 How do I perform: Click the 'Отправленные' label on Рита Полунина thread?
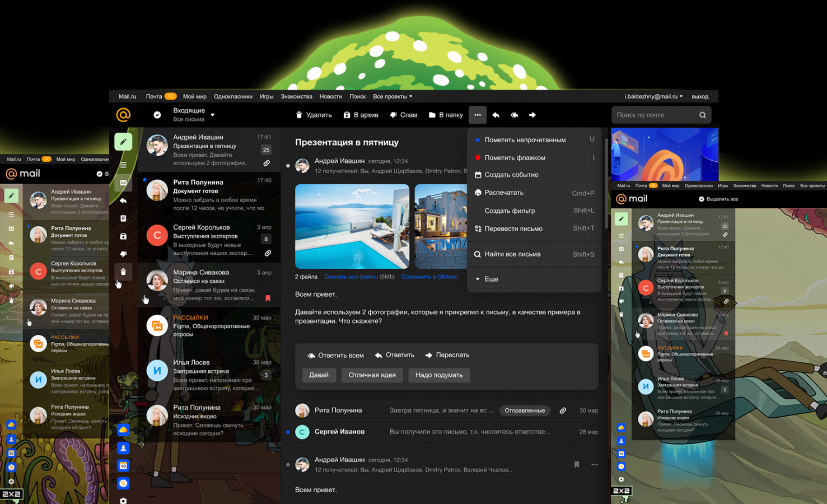point(525,410)
